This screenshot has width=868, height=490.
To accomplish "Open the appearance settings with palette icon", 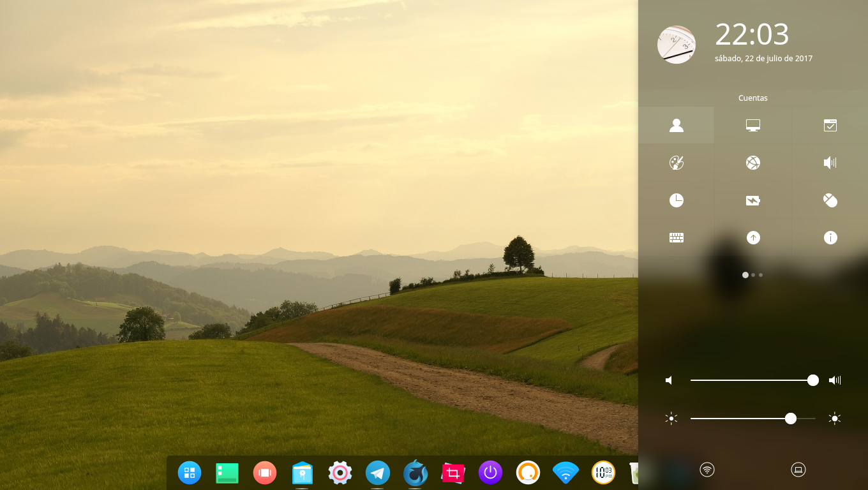I will (677, 163).
